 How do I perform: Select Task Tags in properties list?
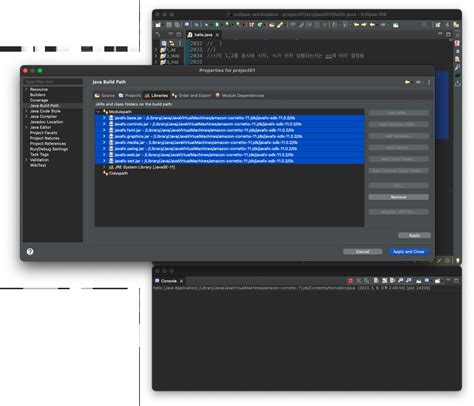pyautogui.click(x=39, y=154)
